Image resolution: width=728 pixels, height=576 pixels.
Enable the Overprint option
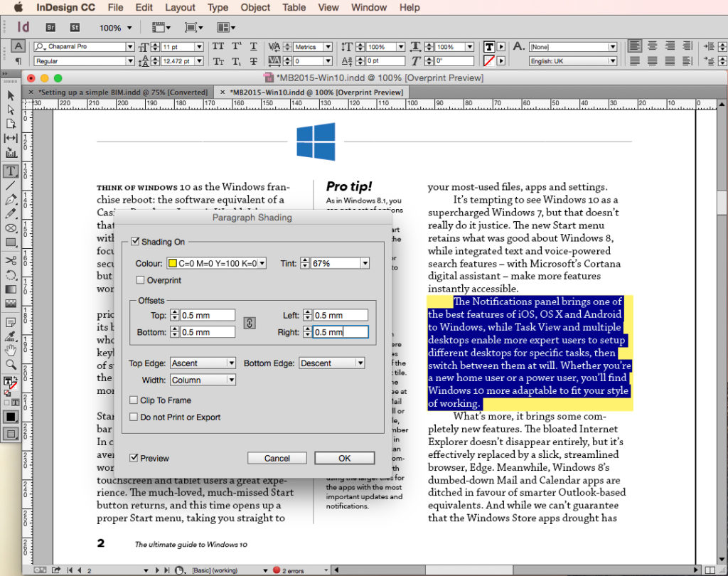tap(140, 280)
